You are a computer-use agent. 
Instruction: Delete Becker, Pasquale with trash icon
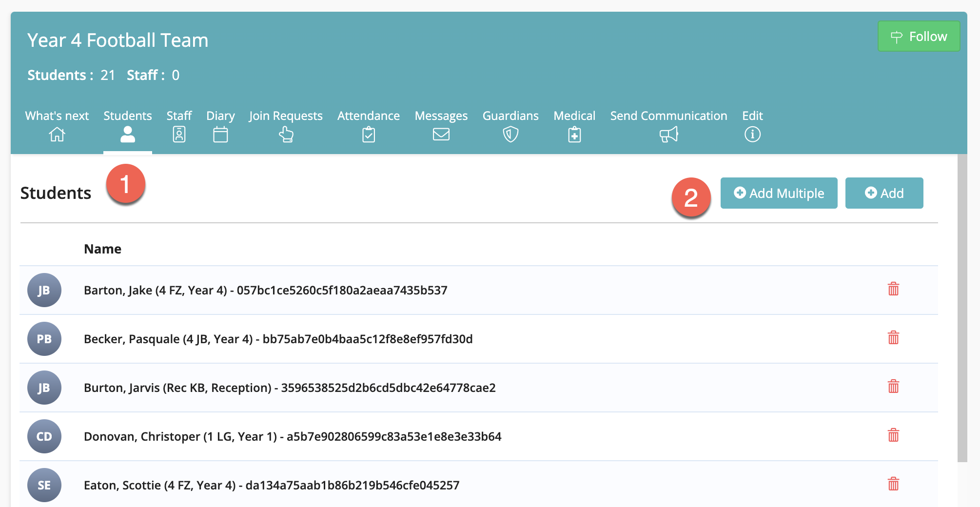point(893,338)
